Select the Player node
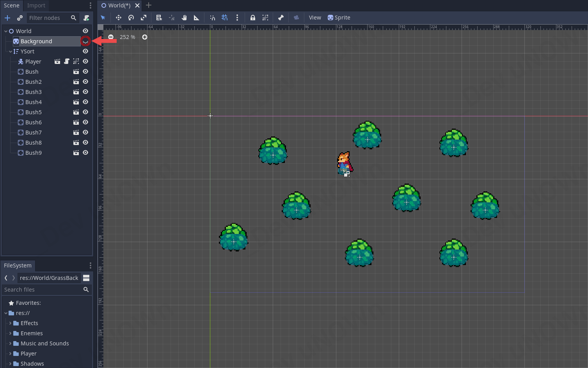The image size is (588, 368). (x=33, y=62)
